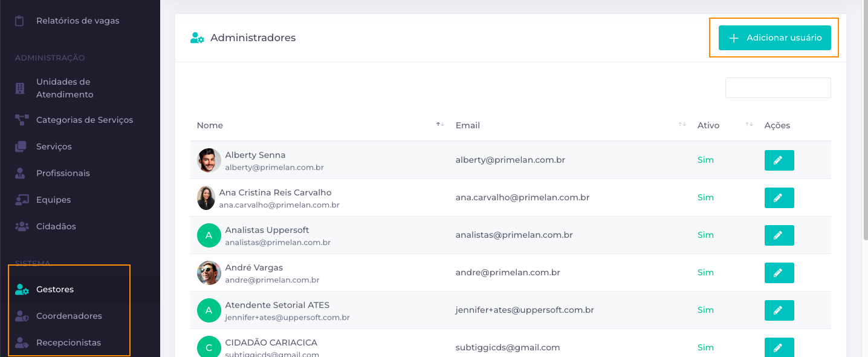Viewport: 868px width, 357px height.
Task: Edit Ana Cristina Reis Carvalho pencil button
Action: pyautogui.click(x=779, y=198)
